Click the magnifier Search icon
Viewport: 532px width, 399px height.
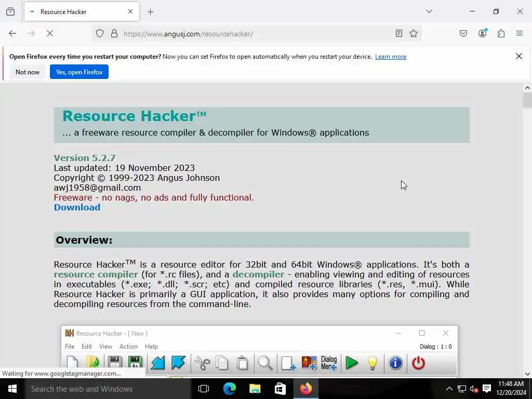point(265,363)
